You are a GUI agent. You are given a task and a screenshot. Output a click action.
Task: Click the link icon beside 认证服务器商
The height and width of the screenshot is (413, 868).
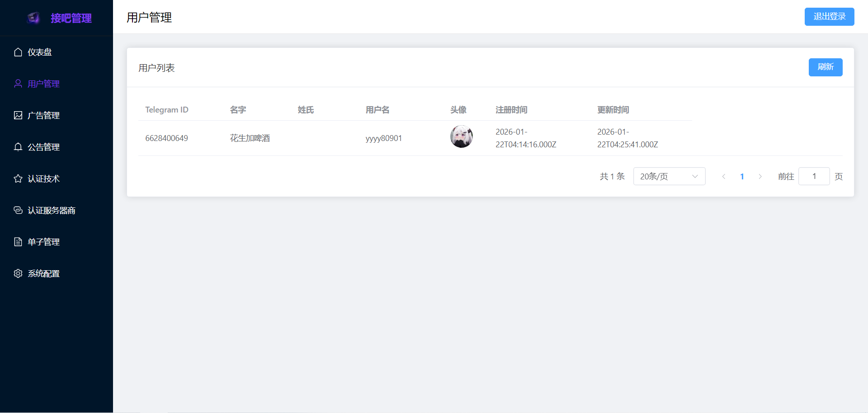[x=18, y=211]
